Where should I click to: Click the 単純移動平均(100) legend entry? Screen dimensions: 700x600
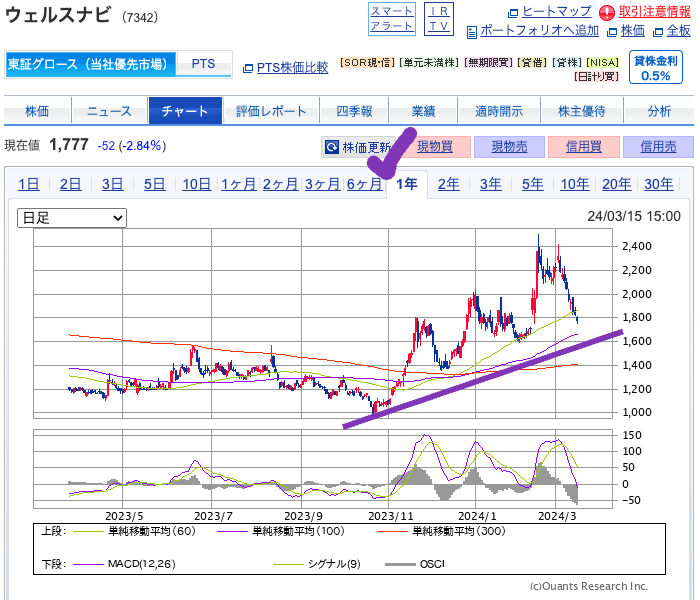[x=281, y=531]
